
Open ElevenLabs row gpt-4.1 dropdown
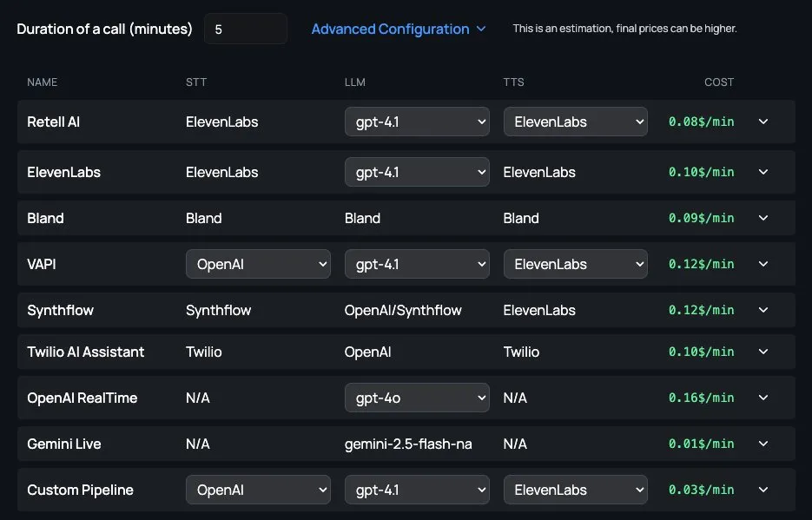417,172
